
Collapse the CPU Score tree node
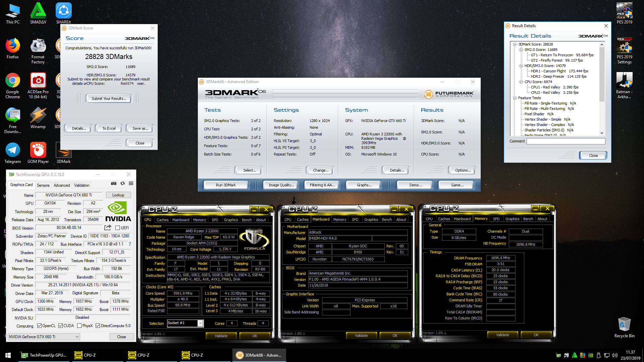(521, 82)
